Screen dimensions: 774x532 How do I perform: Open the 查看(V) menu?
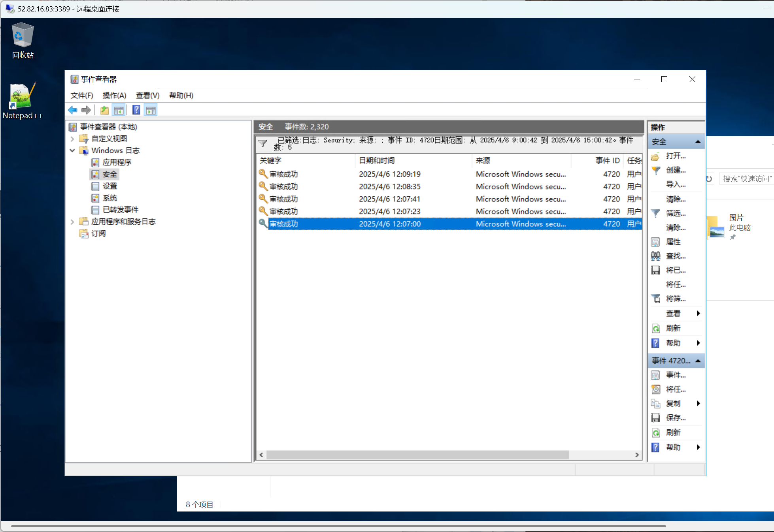click(147, 95)
